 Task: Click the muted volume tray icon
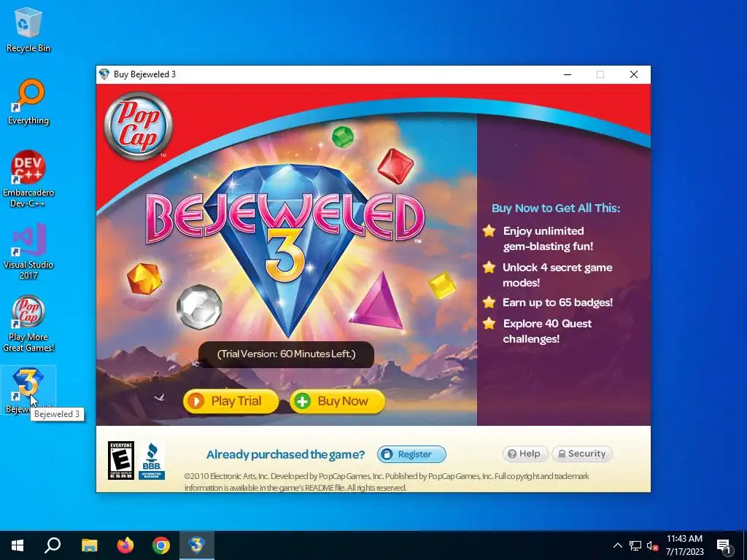coord(652,545)
